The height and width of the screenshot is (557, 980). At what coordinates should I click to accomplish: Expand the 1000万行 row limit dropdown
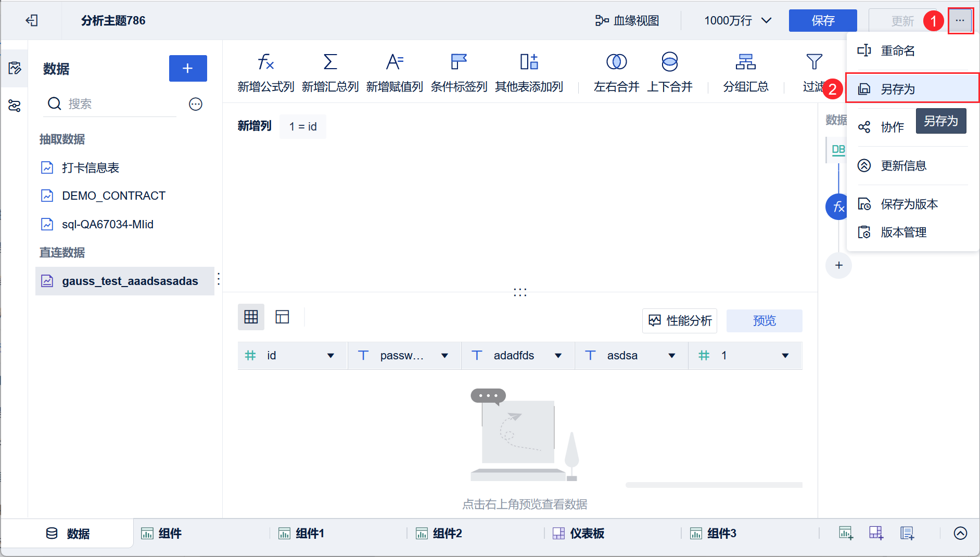737,20
